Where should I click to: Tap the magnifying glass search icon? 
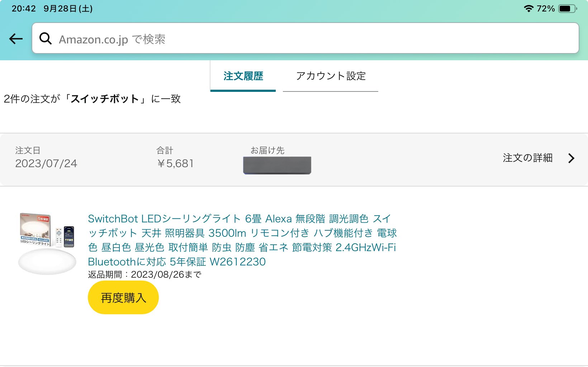click(46, 38)
